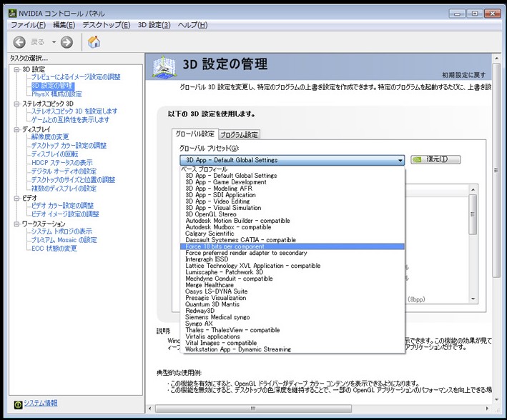Screen dimensions: 507x420
Task: Open システム トポロジの表示
Action: pos(61,231)
